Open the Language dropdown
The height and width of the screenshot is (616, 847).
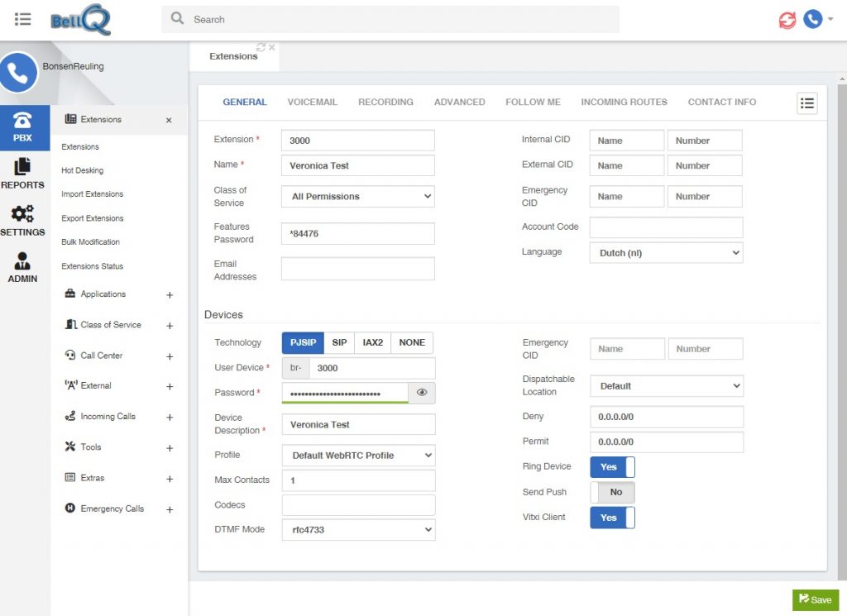point(666,253)
